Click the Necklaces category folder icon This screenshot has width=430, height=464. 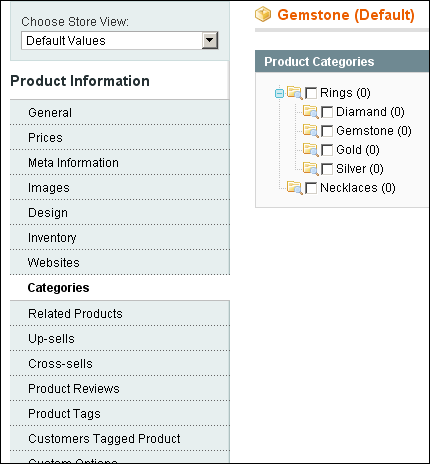[x=295, y=188]
